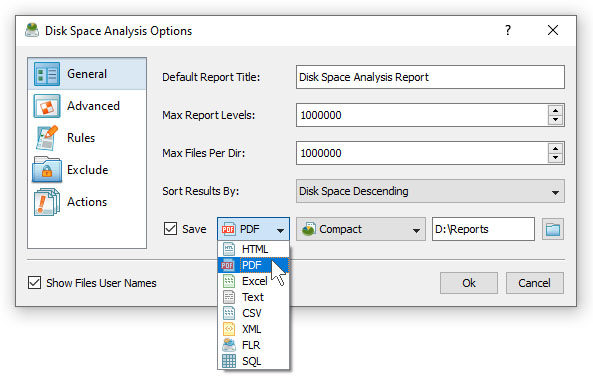Increase Max Files Per Dir value

click(x=555, y=149)
